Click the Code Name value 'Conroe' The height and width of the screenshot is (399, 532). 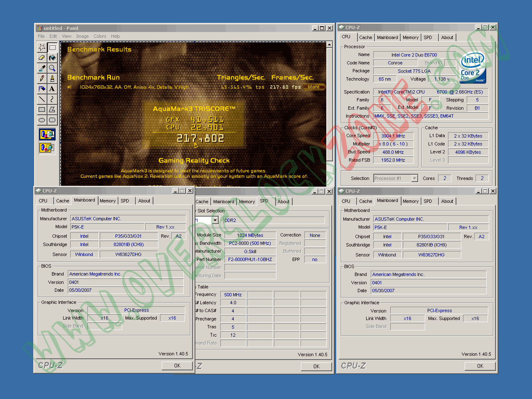395,63
